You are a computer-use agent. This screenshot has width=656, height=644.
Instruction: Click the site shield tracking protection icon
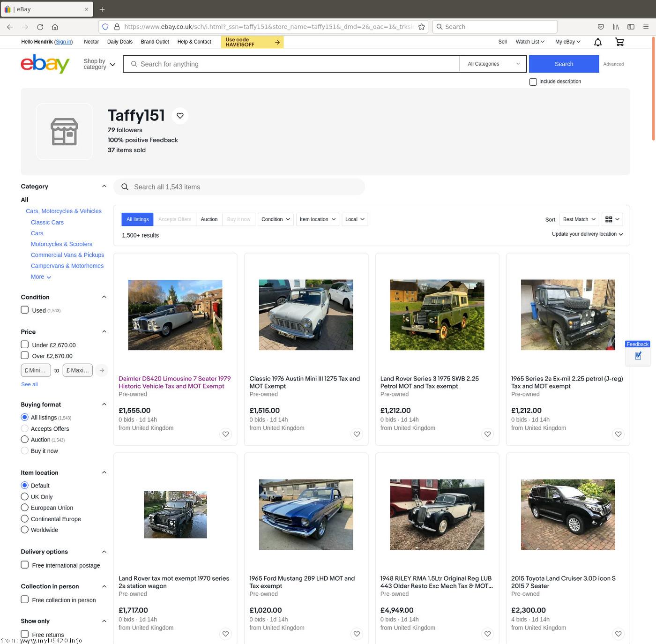[x=105, y=27]
